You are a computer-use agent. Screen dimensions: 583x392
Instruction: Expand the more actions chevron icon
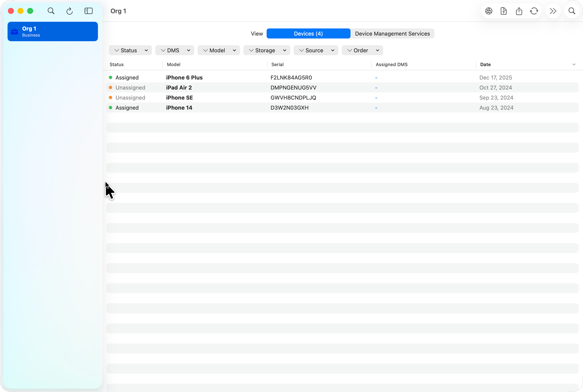553,11
